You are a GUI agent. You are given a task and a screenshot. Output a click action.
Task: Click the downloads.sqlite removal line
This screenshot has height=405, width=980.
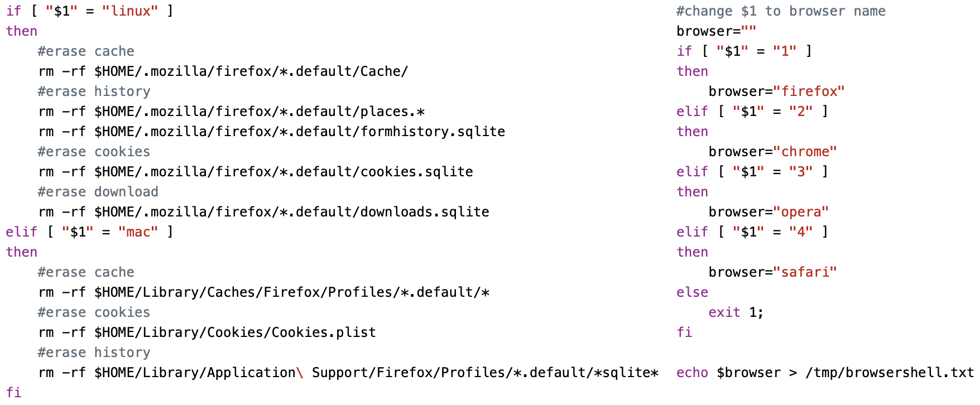click(x=263, y=212)
